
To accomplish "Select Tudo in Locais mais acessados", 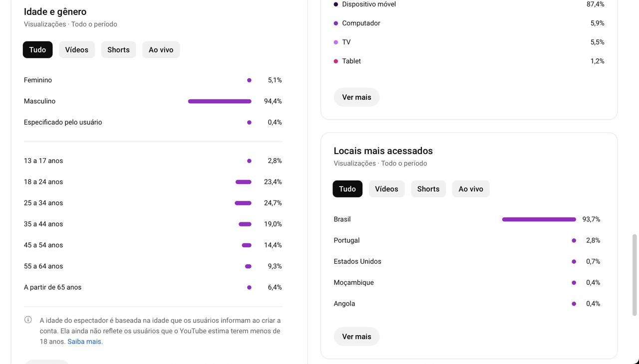I will pyautogui.click(x=347, y=189).
